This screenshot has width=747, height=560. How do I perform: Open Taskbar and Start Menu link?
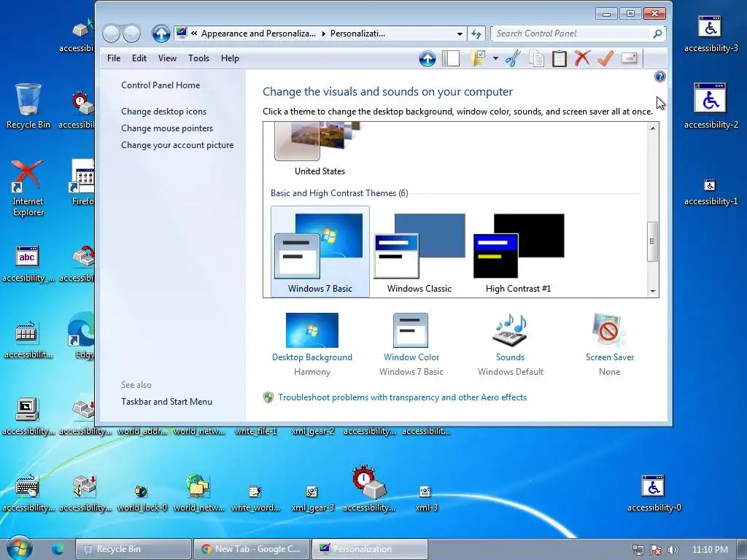167,402
